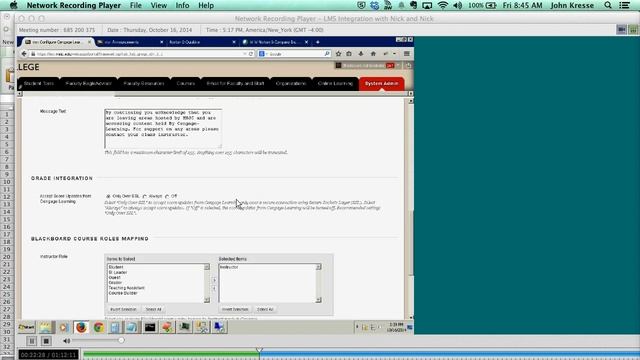Screen dimensions: 640x360
Task: Open a new Firefox tab with plus
Action: tap(318, 42)
